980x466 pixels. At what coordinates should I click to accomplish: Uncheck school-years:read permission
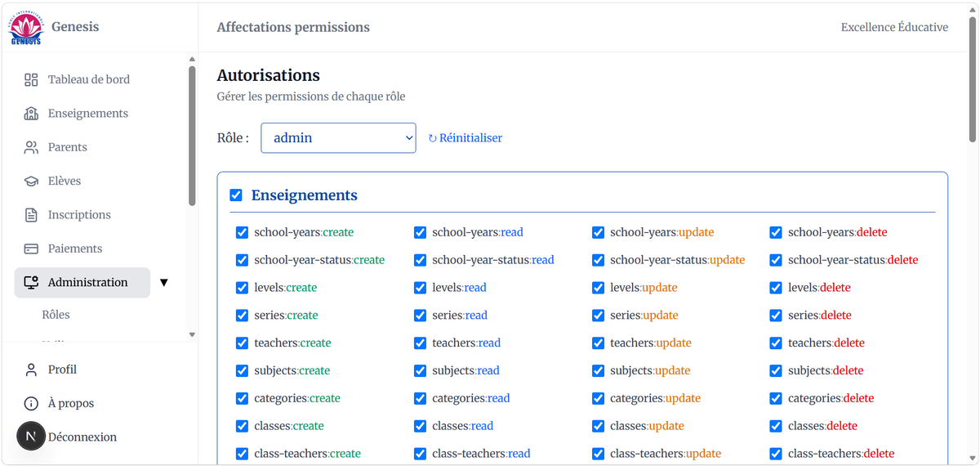click(x=420, y=232)
